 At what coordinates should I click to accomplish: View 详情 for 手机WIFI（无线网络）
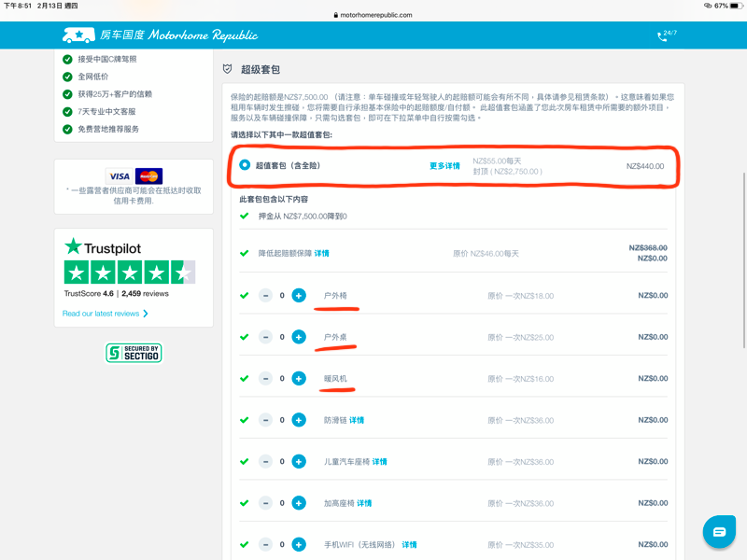point(409,544)
